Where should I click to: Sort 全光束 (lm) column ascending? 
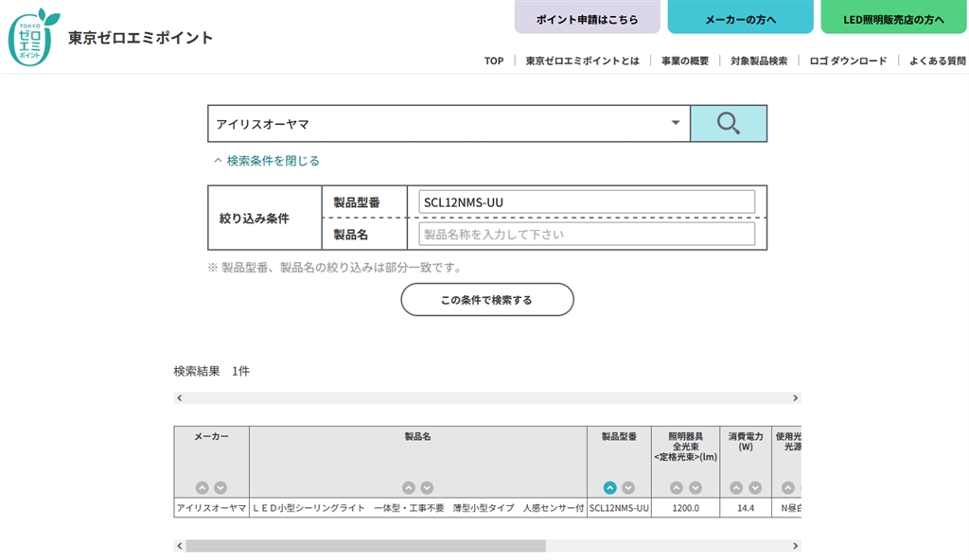click(677, 488)
